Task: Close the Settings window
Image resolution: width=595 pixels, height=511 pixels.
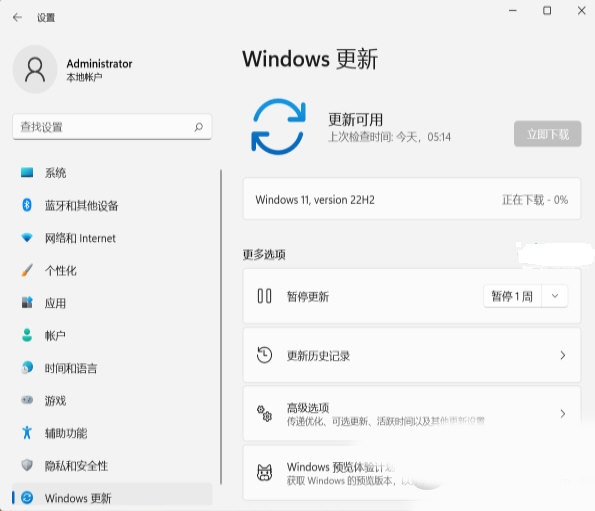Action: tap(581, 11)
